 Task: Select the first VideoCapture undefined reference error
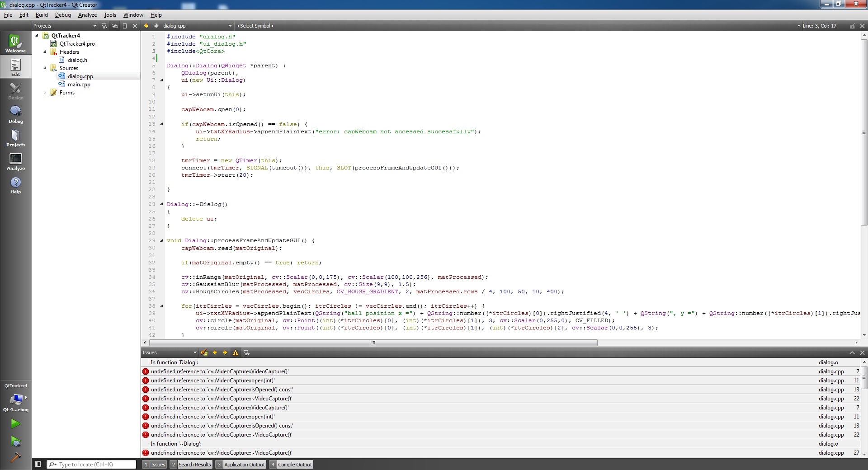[x=220, y=371]
